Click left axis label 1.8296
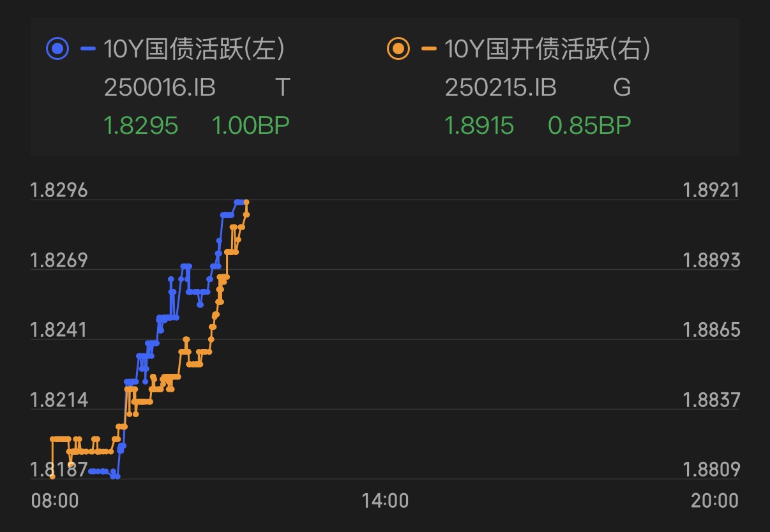 pyautogui.click(x=59, y=190)
